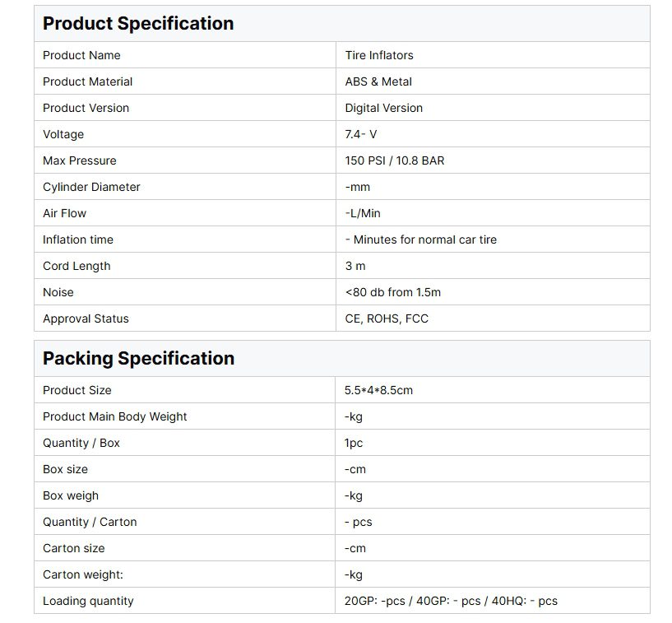Select the Digital Version cell
The image size is (672, 623).
pyautogui.click(x=383, y=108)
